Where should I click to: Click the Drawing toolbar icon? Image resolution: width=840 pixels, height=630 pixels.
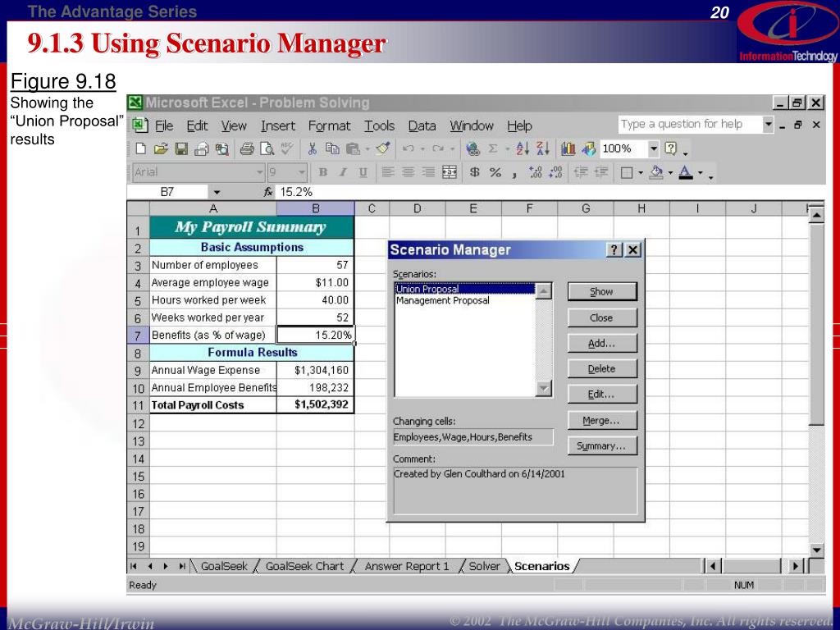588,149
